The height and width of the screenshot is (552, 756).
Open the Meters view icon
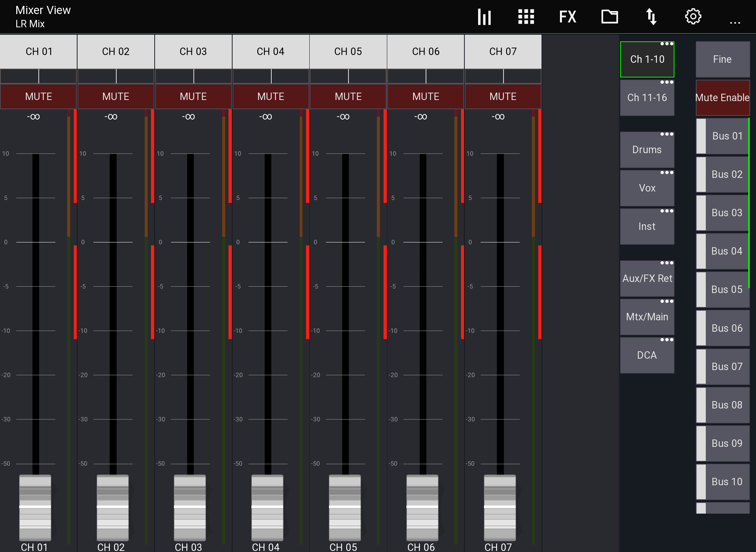coord(484,16)
